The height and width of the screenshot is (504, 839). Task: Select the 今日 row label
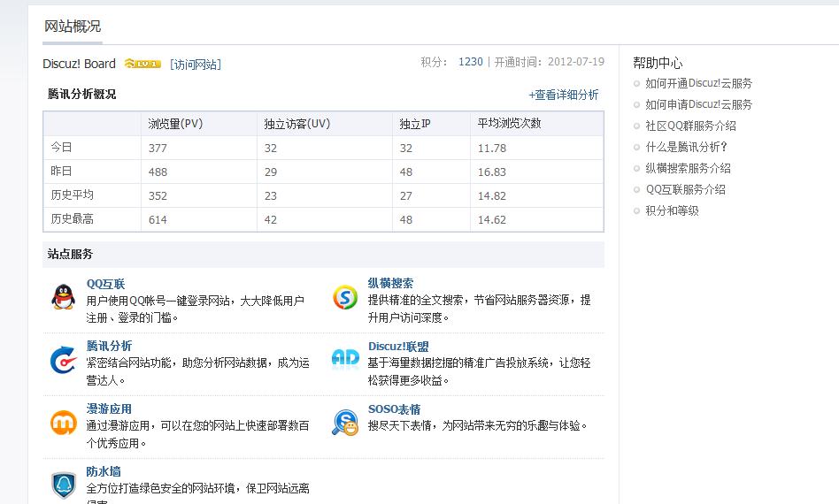[61, 147]
